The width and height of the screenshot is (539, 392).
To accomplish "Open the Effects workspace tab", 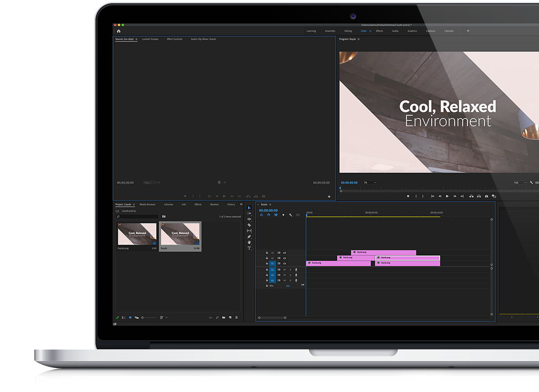I will click(x=379, y=31).
